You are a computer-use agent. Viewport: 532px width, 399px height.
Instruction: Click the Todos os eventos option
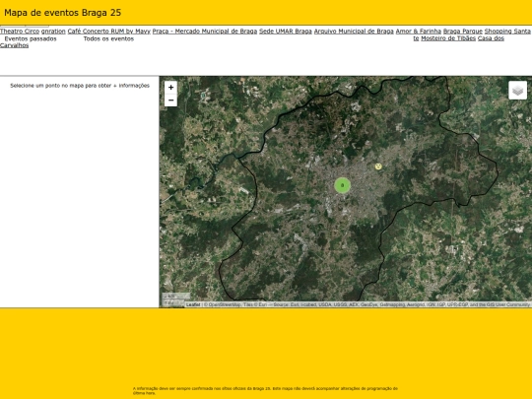point(108,38)
